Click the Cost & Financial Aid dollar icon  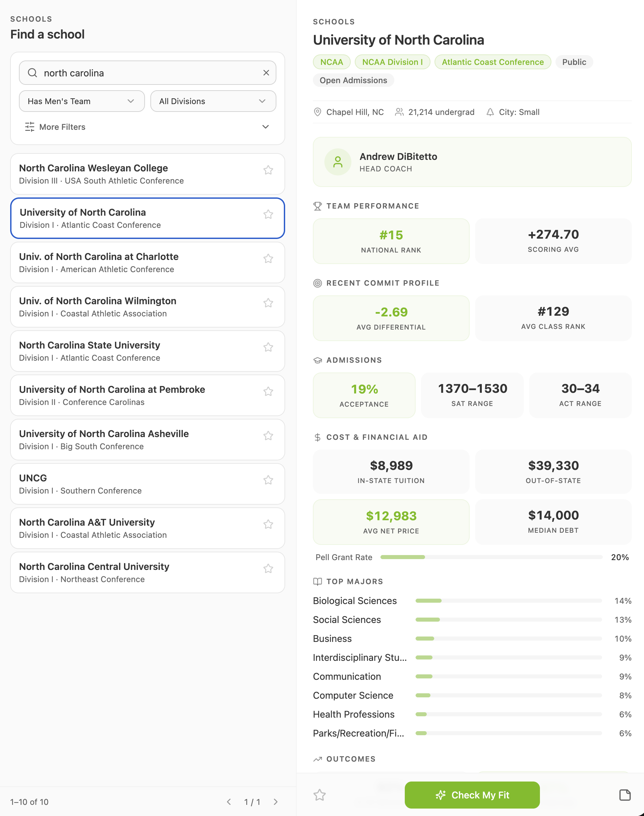(x=318, y=437)
